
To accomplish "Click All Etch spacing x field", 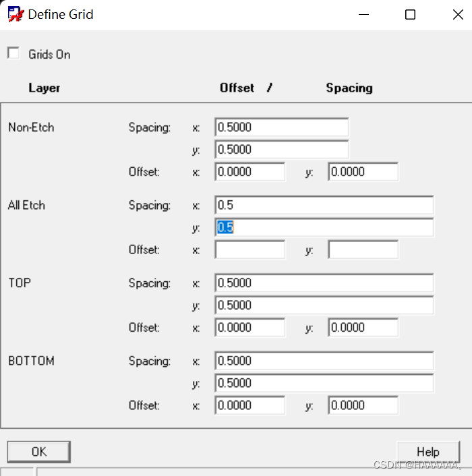I will [x=324, y=206].
